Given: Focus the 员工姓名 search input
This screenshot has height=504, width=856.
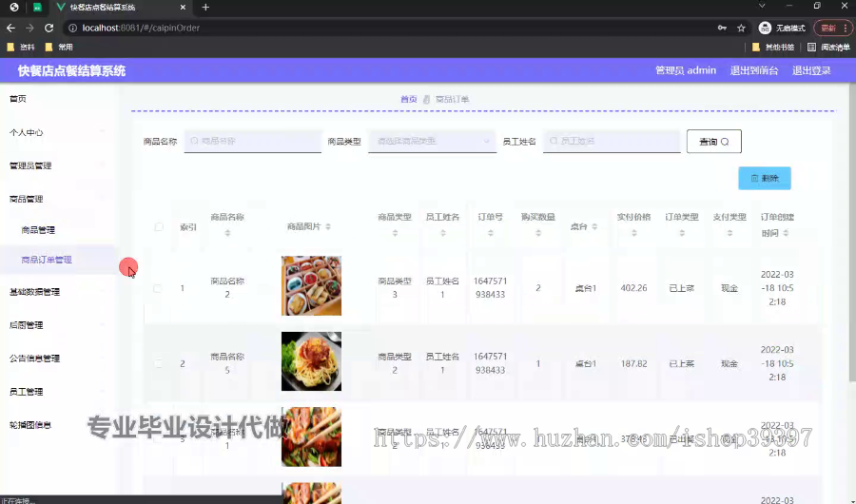Looking at the screenshot, I should pyautogui.click(x=612, y=142).
